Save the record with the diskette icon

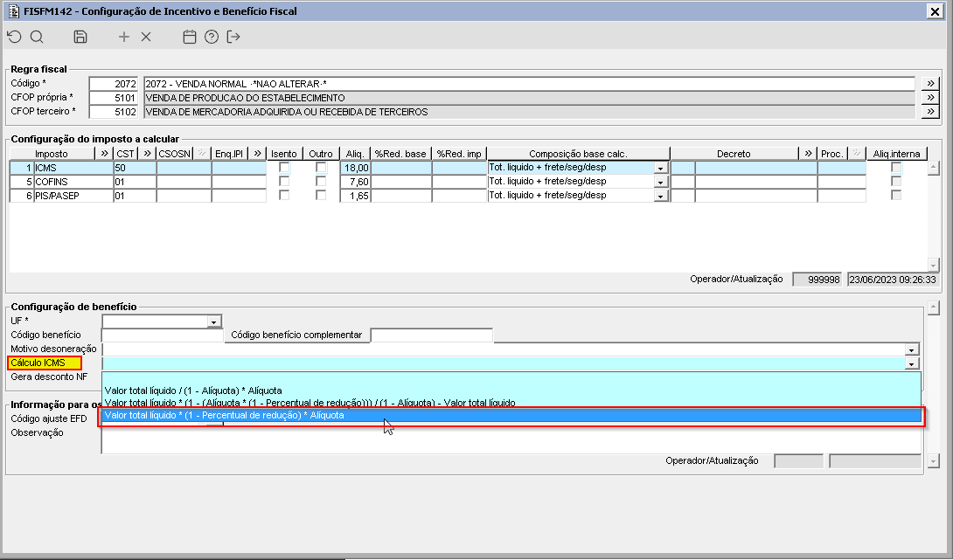(x=80, y=37)
